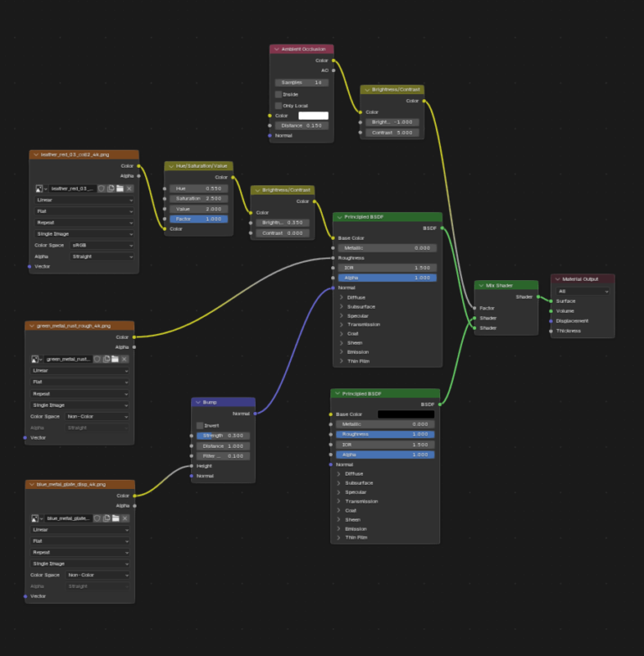Unlink image with X icon in leather_red node
The width and height of the screenshot is (644, 656).
point(129,189)
